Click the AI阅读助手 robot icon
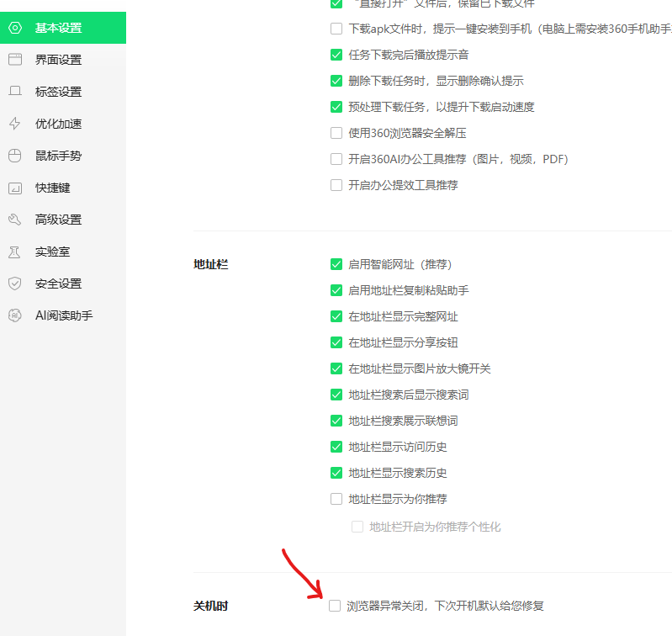Image resolution: width=672 pixels, height=636 pixels. click(x=14, y=315)
